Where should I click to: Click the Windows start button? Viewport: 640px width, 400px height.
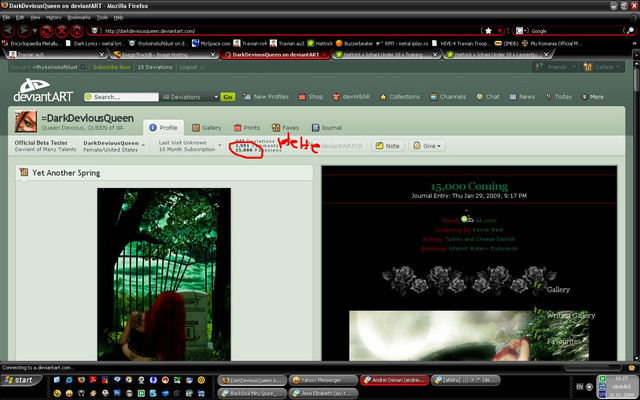(21, 380)
